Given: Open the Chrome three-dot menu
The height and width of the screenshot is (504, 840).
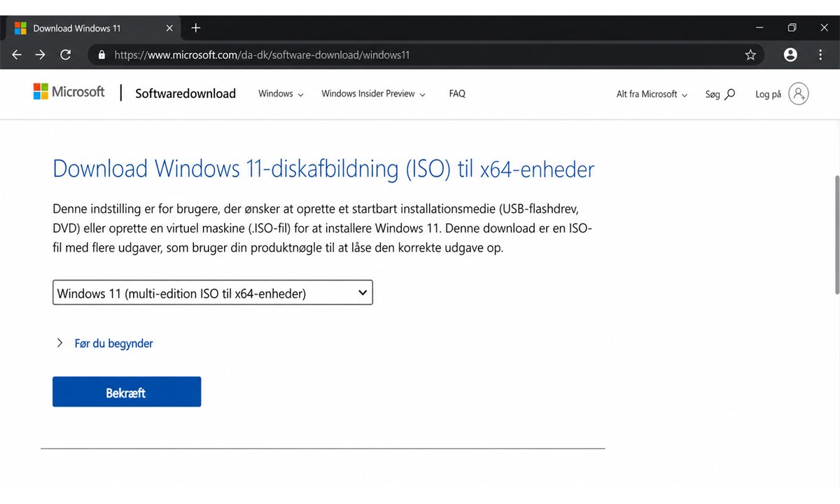Looking at the screenshot, I should click(x=820, y=55).
